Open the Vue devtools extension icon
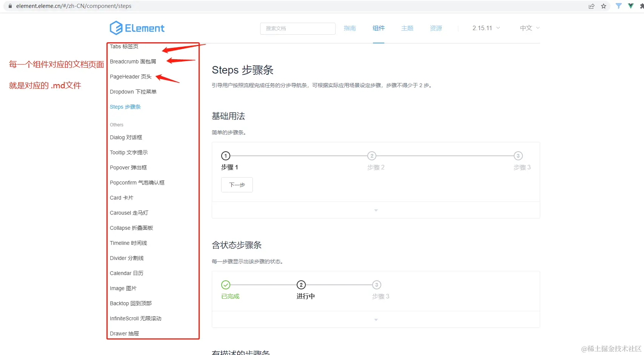This screenshot has height=355, width=644. (x=631, y=6)
